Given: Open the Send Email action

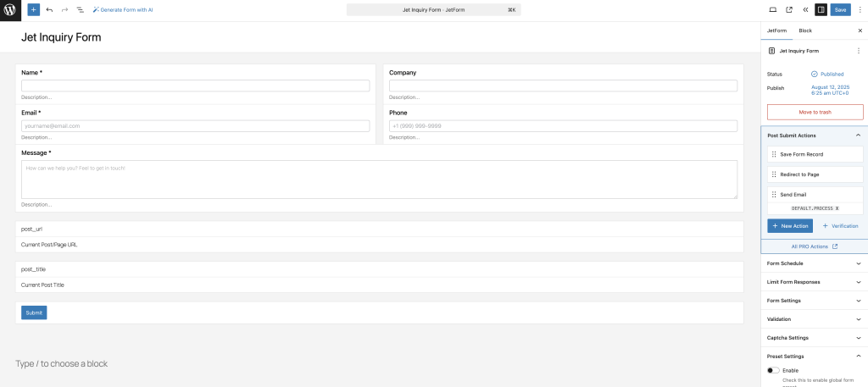Looking at the screenshot, I should click(815, 195).
